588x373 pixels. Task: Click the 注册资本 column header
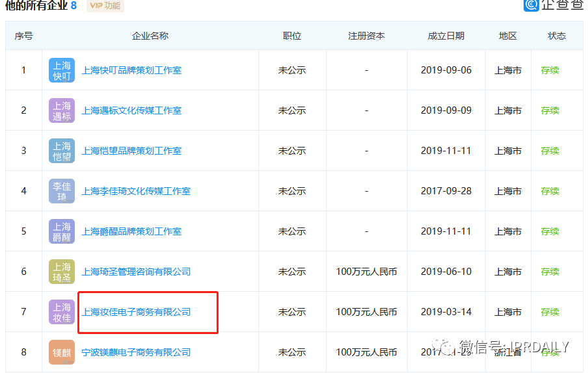coord(366,36)
